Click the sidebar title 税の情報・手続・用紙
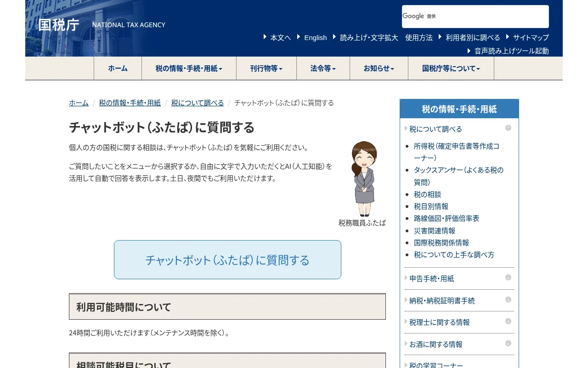 [x=459, y=109]
